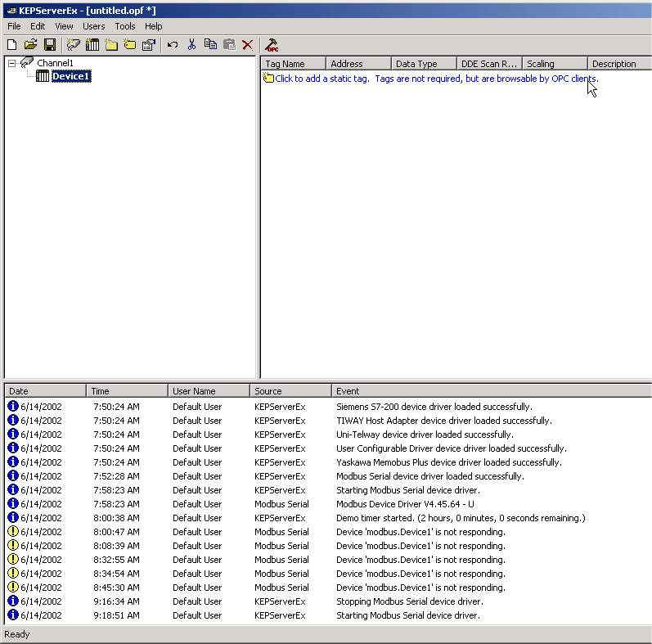Image resolution: width=652 pixels, height=644 pixels.
Task: Collapse the Channel1 tree node
Action: 12,64
